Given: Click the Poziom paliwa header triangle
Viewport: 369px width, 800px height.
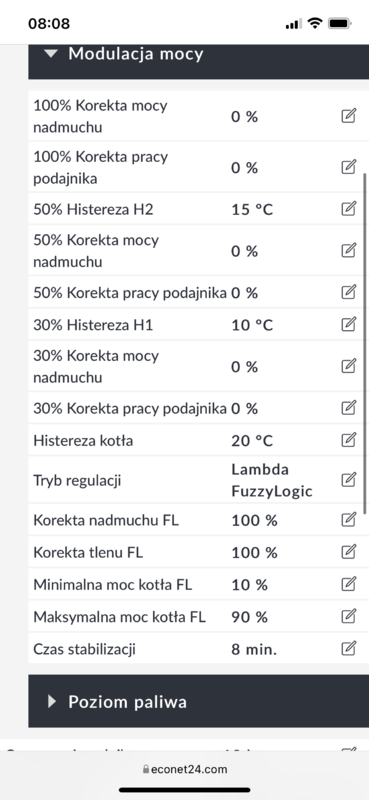Looking at the screenshot, I should point(52,702).
